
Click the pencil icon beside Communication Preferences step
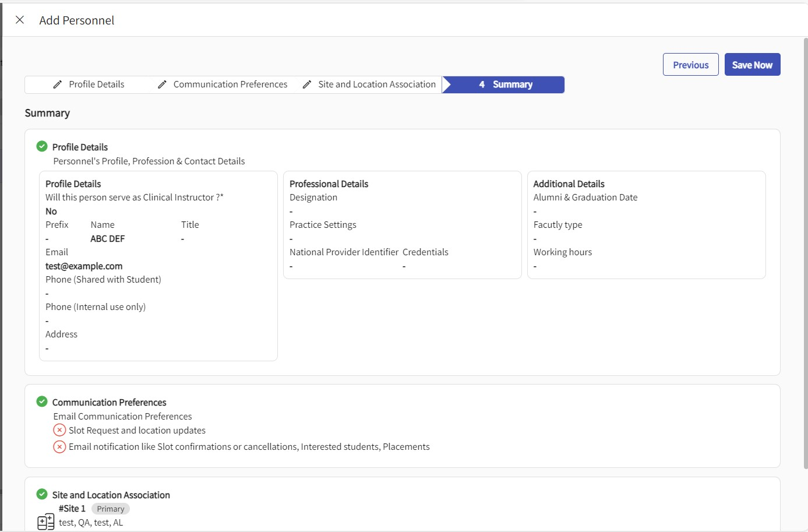click(162, 84)
